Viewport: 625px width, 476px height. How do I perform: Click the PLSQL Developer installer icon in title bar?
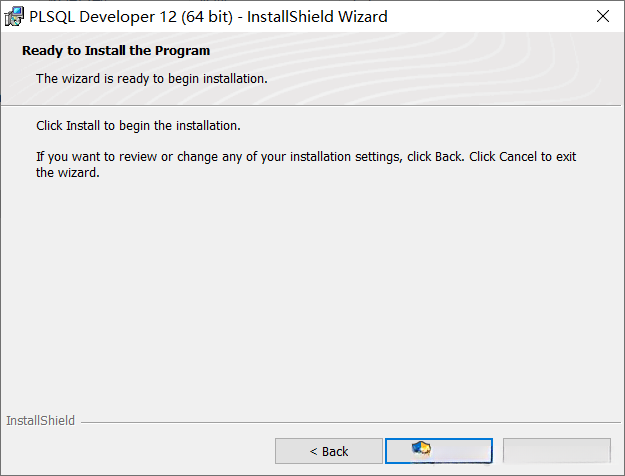tap(15, 17)
